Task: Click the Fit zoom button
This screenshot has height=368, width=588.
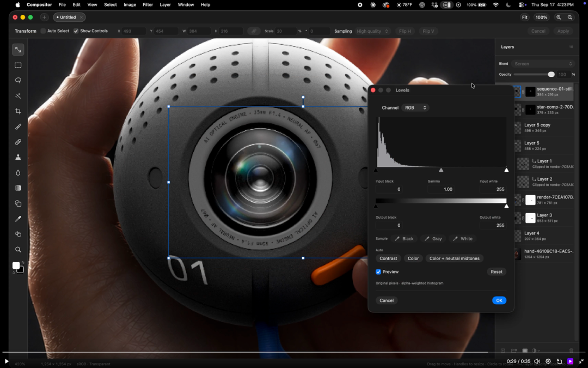Action: [x=525, y=17]
